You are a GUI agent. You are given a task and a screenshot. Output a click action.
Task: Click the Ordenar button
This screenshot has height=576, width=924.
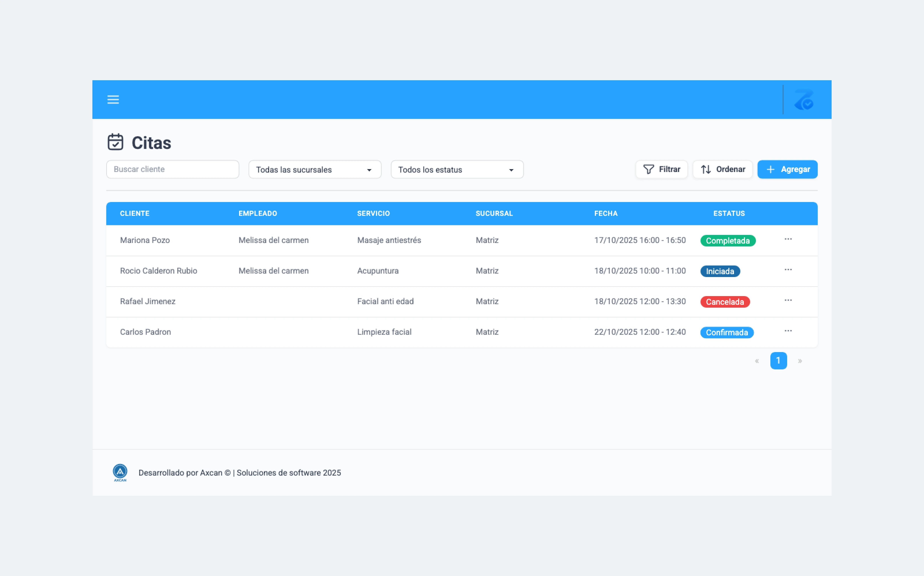point(722,169)
